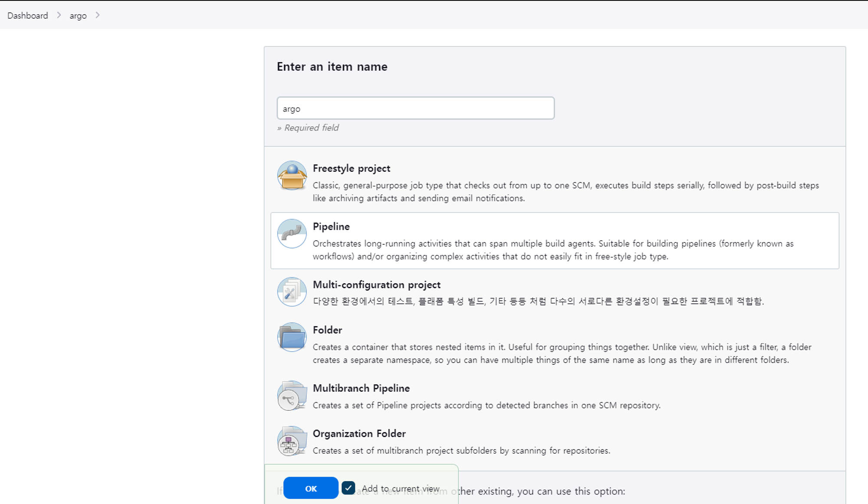Go to Dashboard breadcrumb link
868x504 pixels.
28,16
